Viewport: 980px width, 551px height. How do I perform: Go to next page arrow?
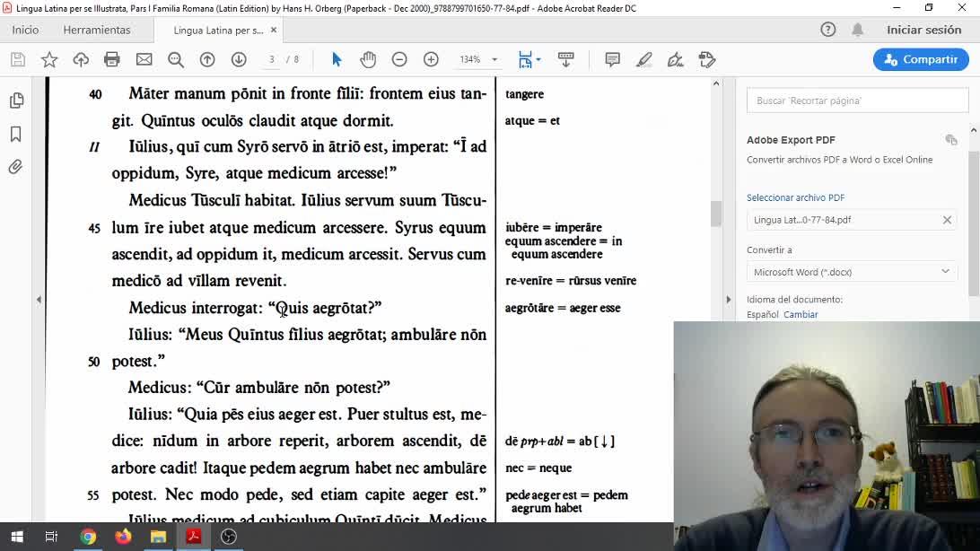point(239,59)
